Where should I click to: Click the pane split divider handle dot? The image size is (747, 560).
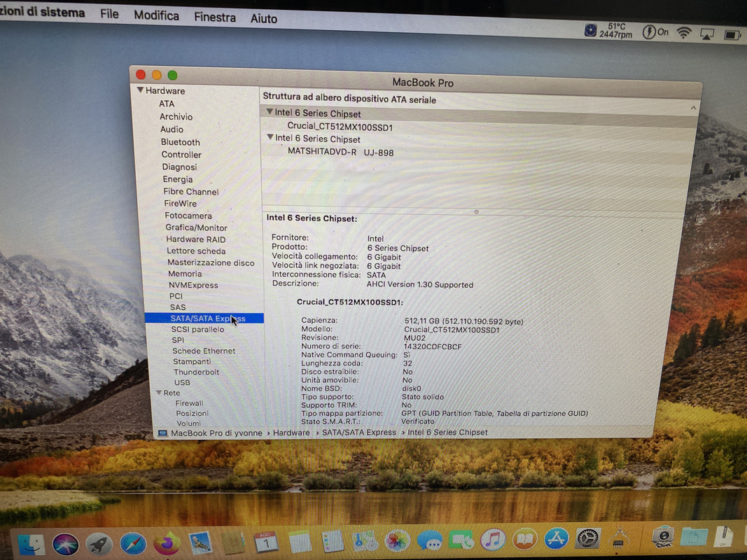pos(476,212)
